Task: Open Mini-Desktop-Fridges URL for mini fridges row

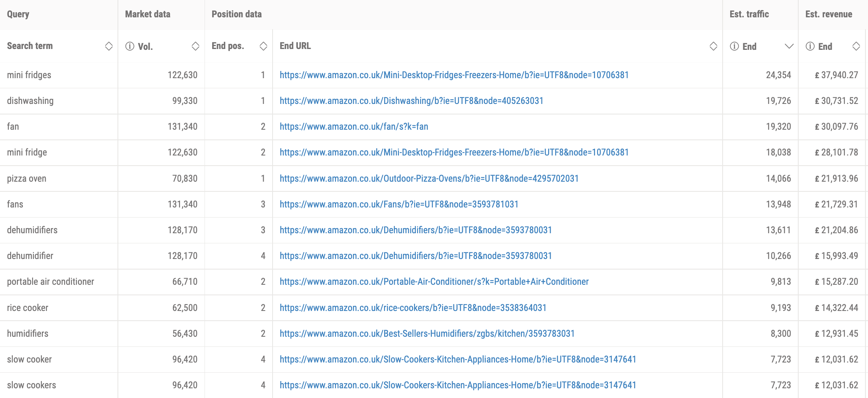Action: pos(454,75)
